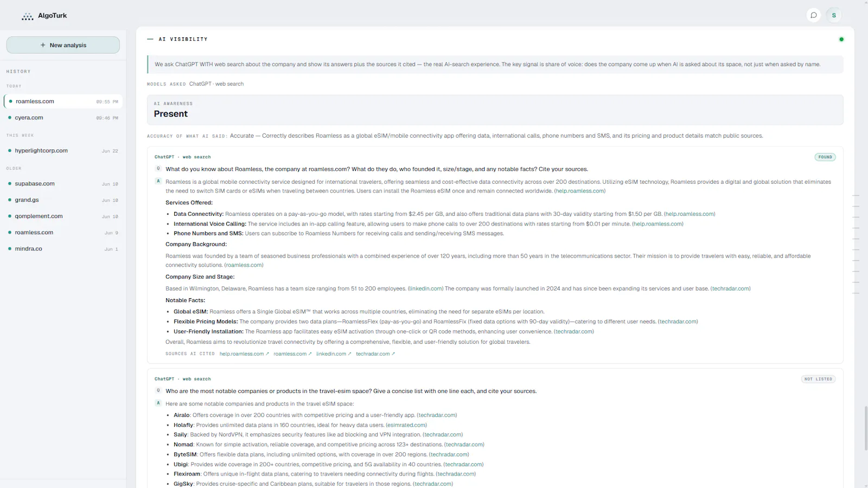The image size is (868, 488).
Task: Open techradar.com link next to Airalo
Action: 437,415
